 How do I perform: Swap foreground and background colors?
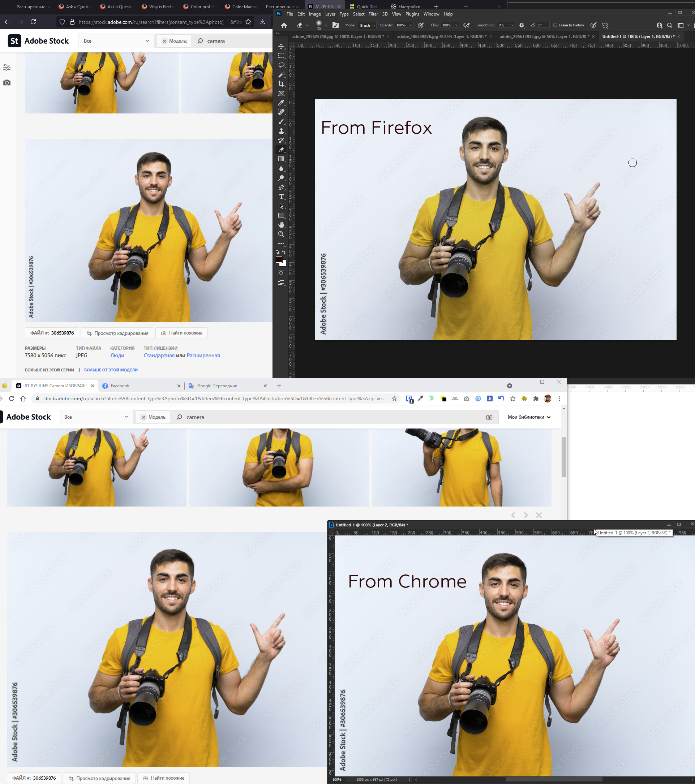pyautogui.click(x=284, y=252)
